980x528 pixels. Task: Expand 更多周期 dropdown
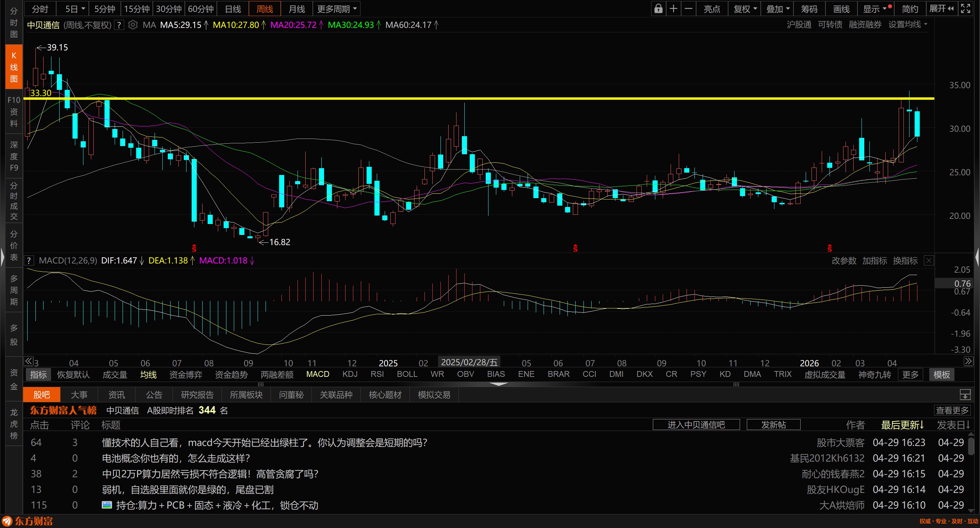pos(337,9)
